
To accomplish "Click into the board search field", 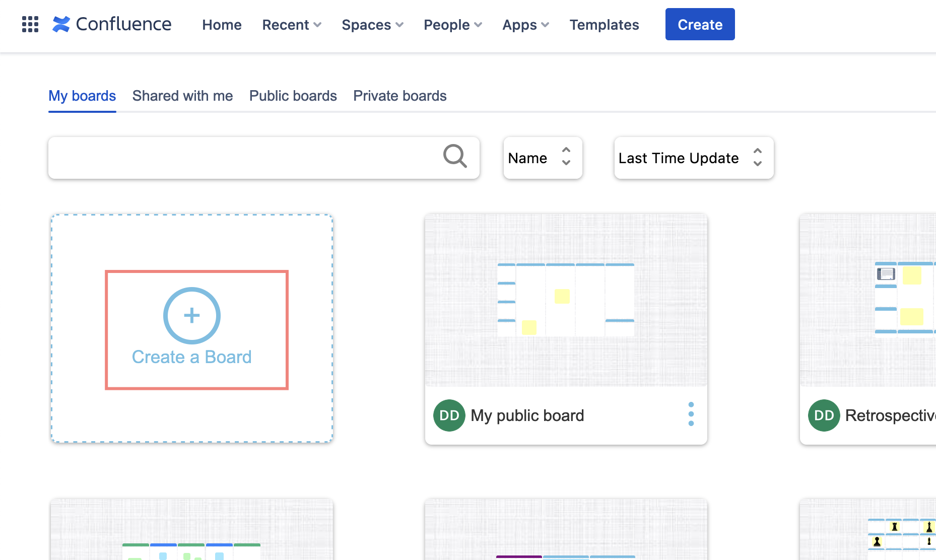I will pyautogui.click(x=242, y=158).
